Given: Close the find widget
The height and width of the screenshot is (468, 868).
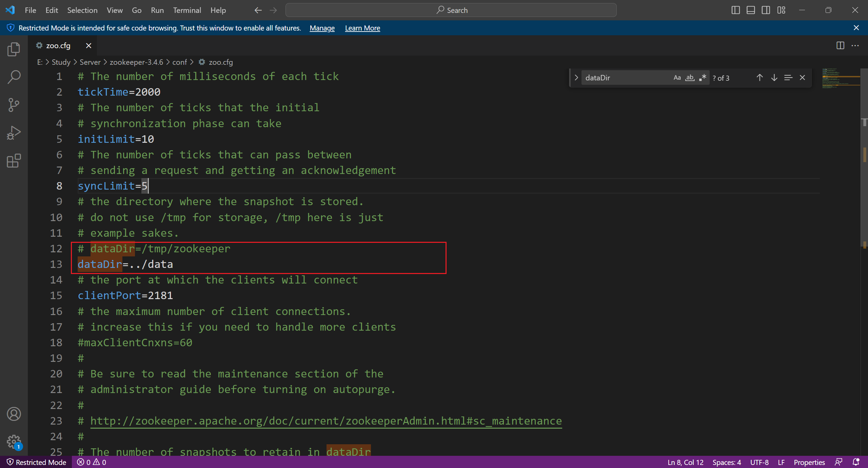Looking at the screenshot, I should click(802, 78).
